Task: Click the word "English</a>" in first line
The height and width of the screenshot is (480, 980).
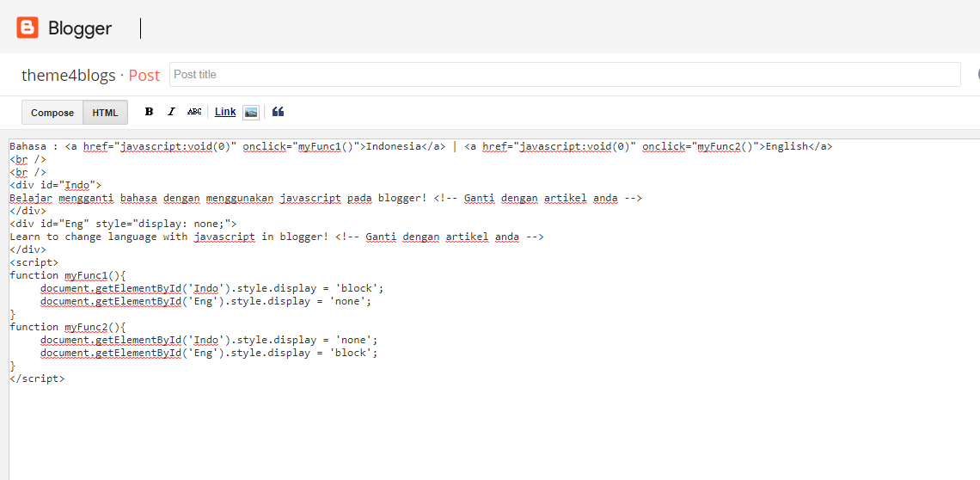Action: 799,146
